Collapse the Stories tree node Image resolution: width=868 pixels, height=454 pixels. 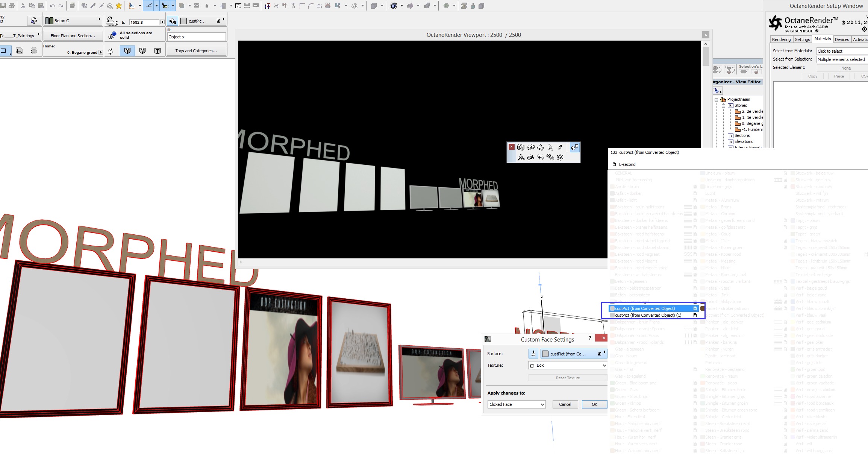[723, 106]
